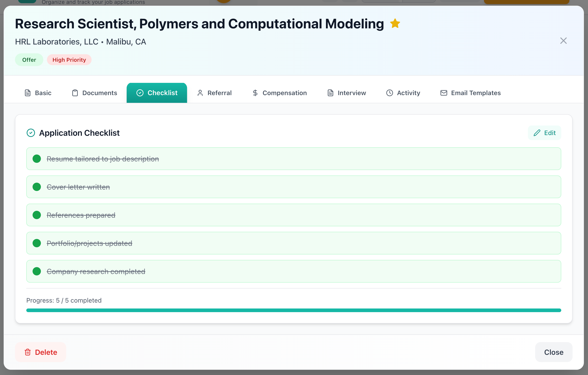Click the person icon for Referral
The width and height of the screenshot is (588, 375).
click(200, 93)
